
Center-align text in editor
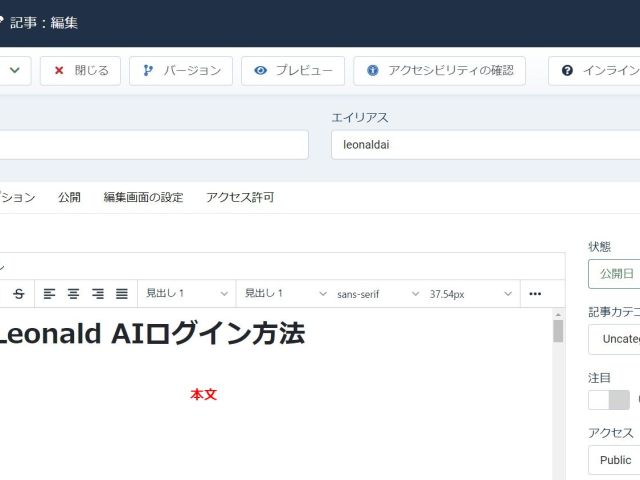(x=73, y=294)
